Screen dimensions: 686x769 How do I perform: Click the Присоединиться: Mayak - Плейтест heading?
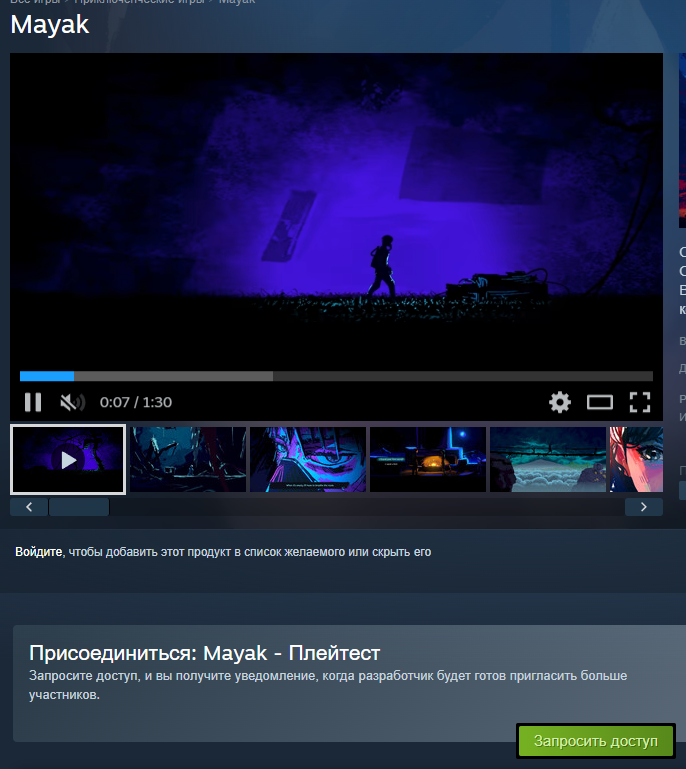(x=204, y=653)
